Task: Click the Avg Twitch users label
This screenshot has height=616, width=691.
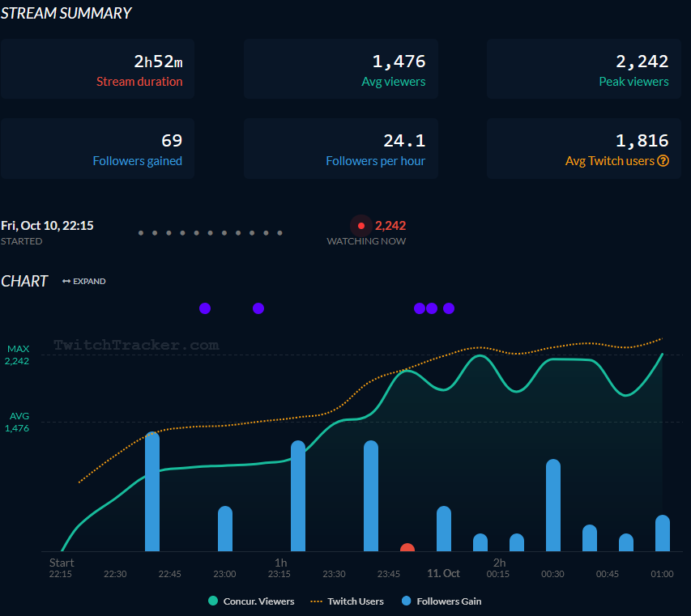Action: (x=610, y=161)
